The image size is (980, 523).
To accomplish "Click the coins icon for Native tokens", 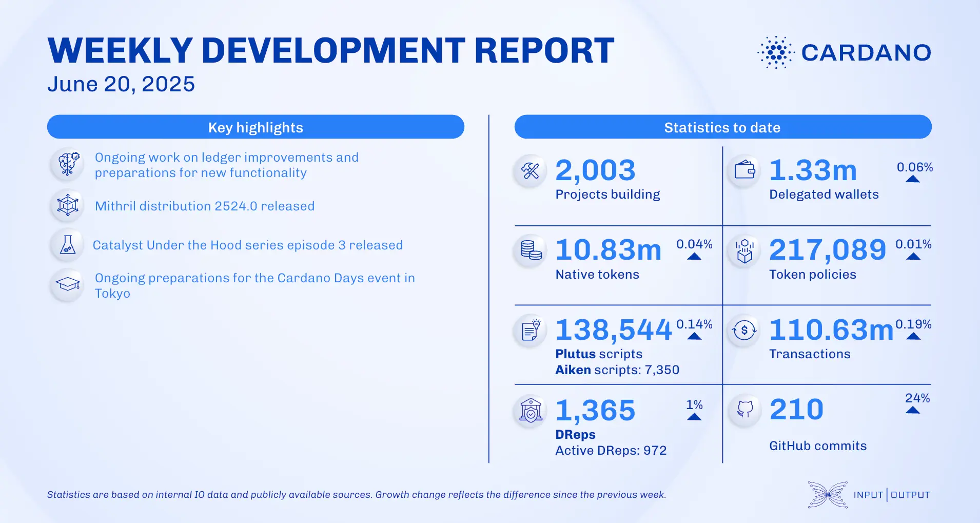I will [530, 251].
